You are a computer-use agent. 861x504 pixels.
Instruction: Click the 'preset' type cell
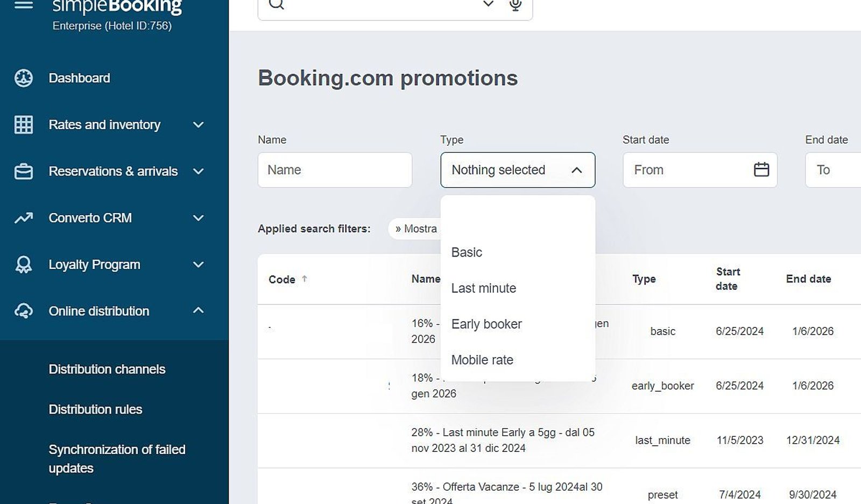[662, 495]
